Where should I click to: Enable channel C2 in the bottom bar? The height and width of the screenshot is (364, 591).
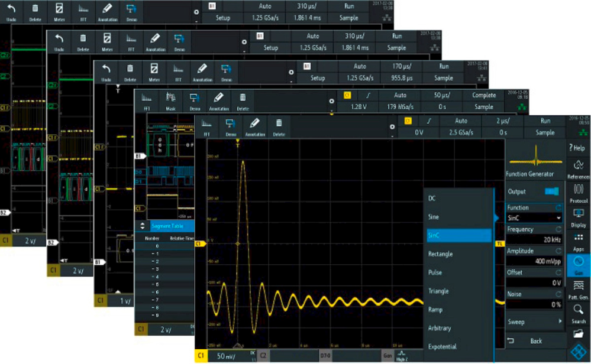coord(263,356)
